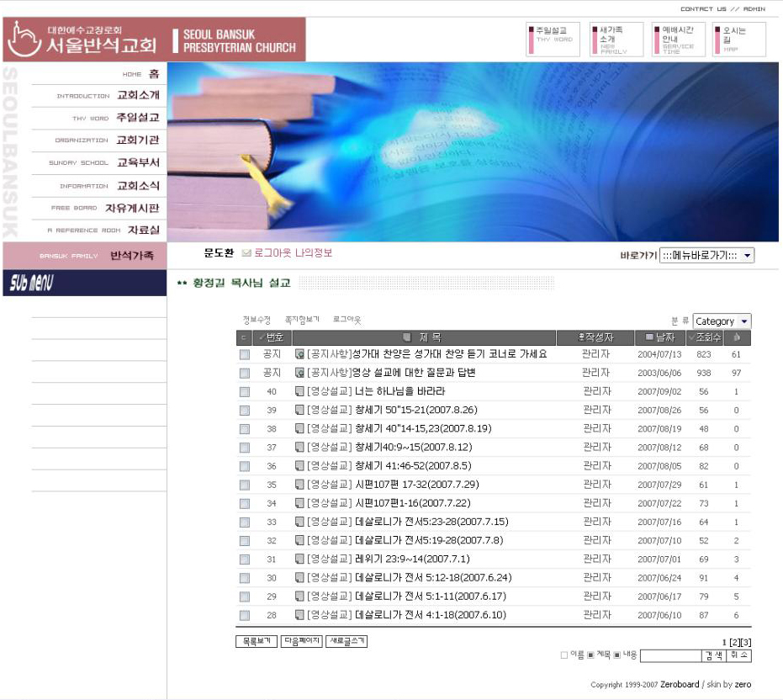The width and height of the screenshot is (783, 700).
Task: Open the Category dropdown
Action: click(722, 321)
